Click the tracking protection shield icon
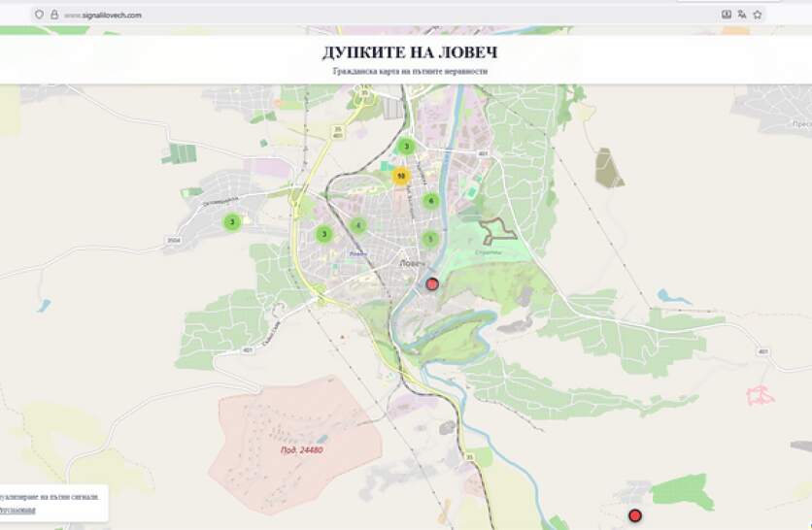 point(39,15)
